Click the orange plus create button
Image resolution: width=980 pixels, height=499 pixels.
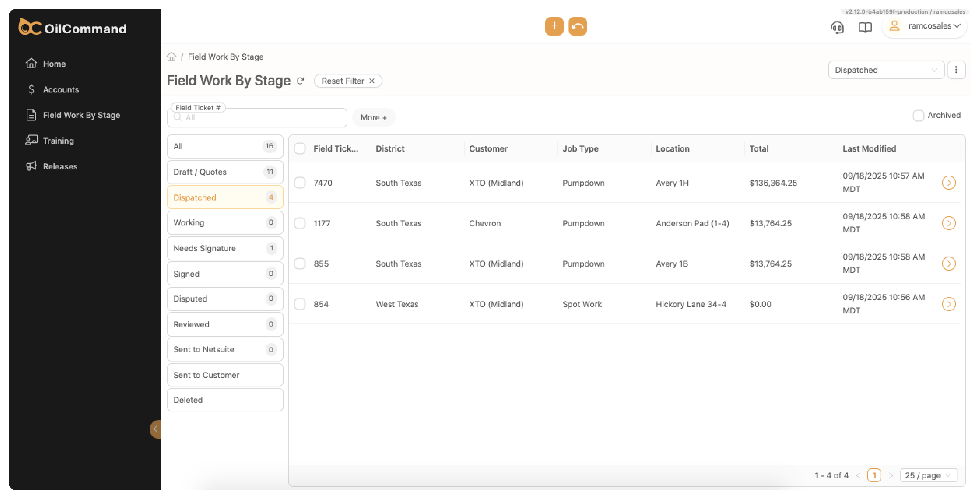point(554,26)
